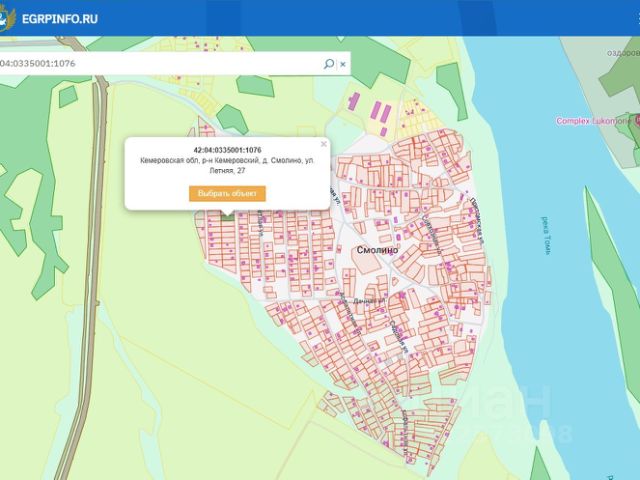Click the 'Выбрать объект' button
The width and height of the screenshot is (640, 480).
coord(227,193)
